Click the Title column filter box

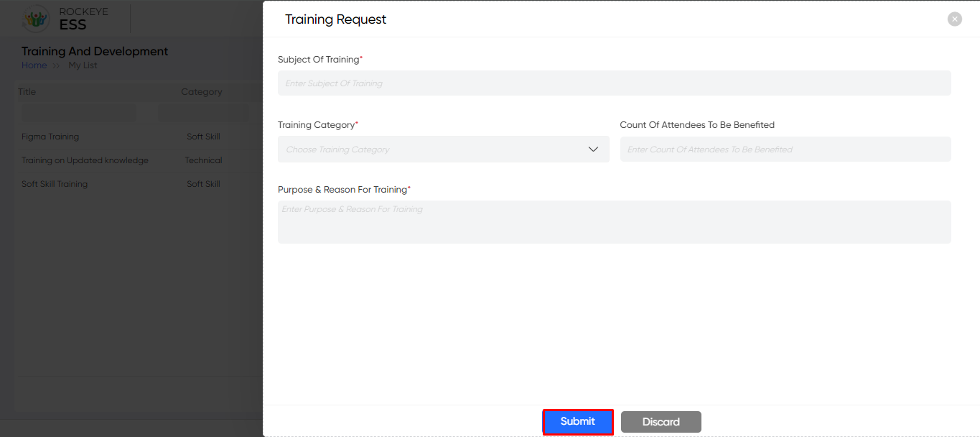[x=79, y=113]
